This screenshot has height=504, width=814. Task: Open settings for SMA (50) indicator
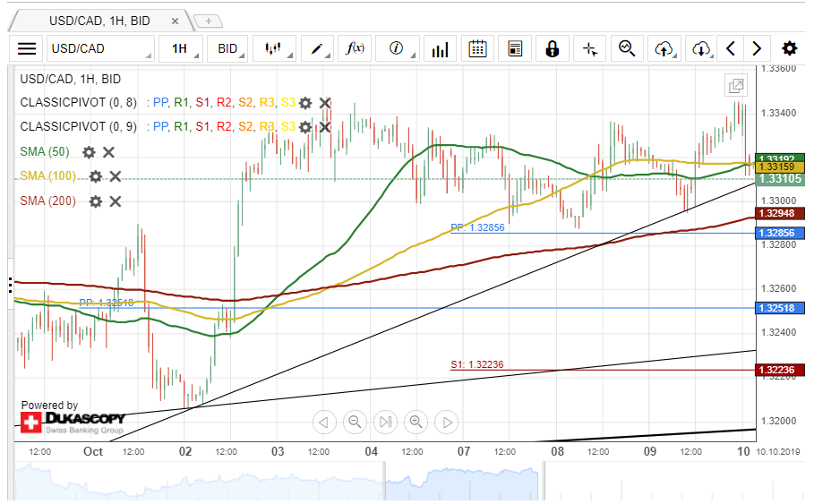pyautogui.click(x=89, y=152)
